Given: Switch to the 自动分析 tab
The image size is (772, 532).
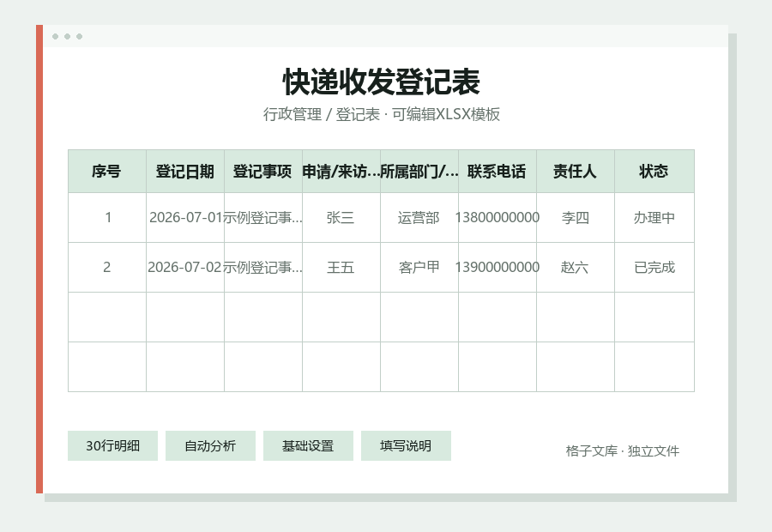Looking at the screenshot, I should (x=210, y=446).
